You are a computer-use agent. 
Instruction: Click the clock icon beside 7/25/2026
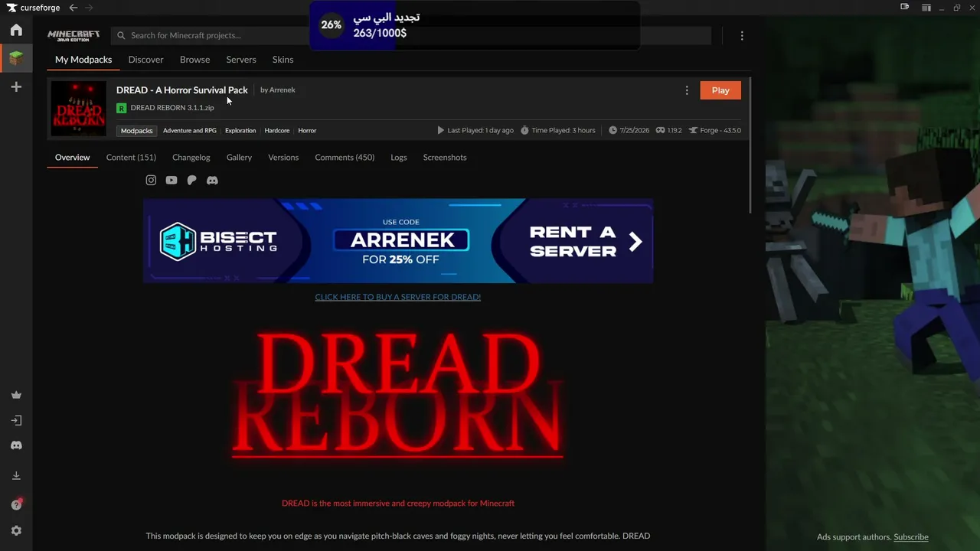pos(612,131)
